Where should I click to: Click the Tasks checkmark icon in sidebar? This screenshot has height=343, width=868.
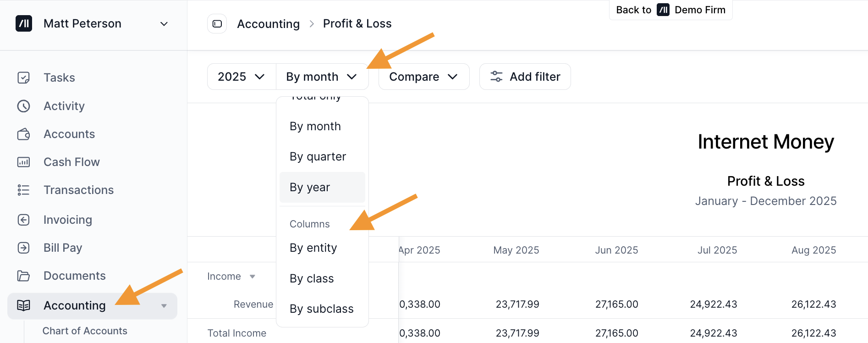(23, 77)
